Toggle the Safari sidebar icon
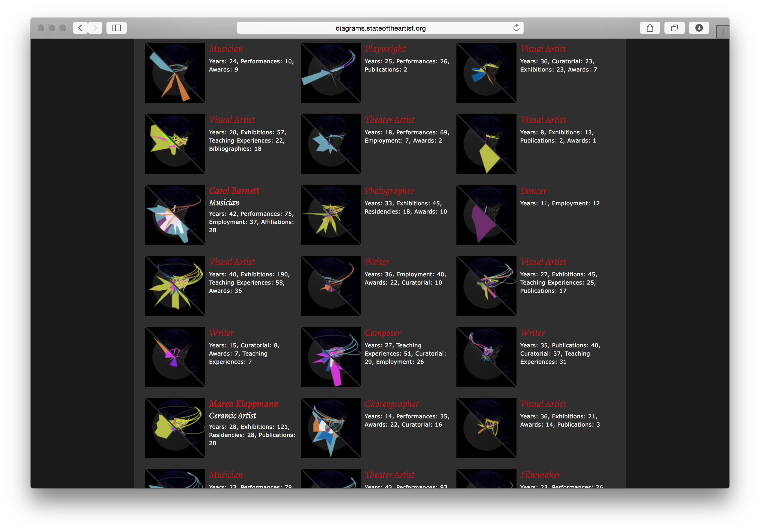 pyautogui.click(x=116, y=28)
